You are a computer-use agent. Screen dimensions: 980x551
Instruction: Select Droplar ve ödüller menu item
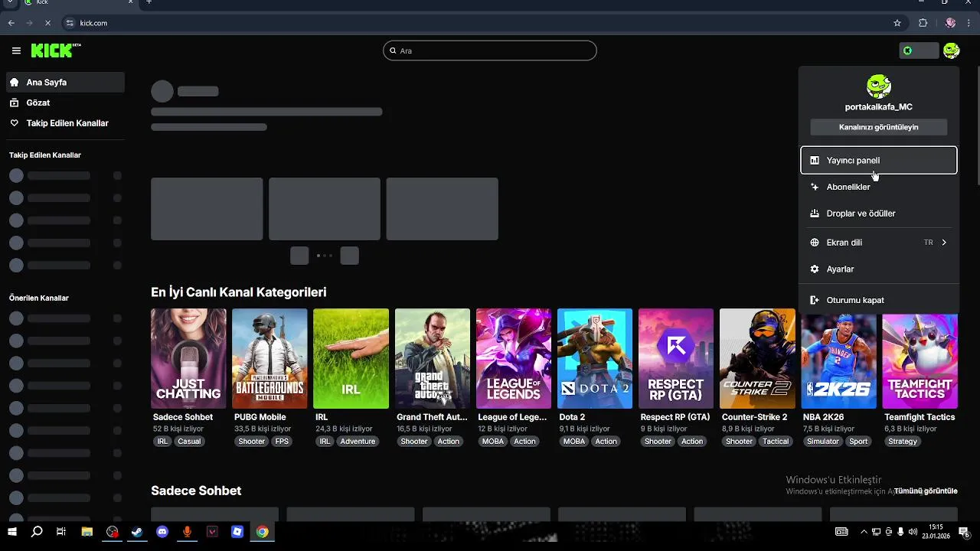879,214
